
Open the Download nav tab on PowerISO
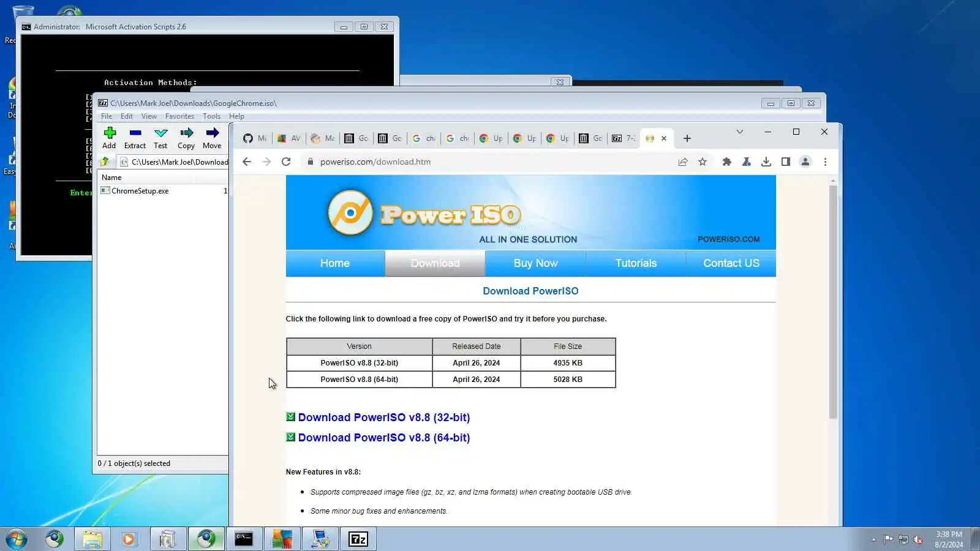(x=435, y=263)
